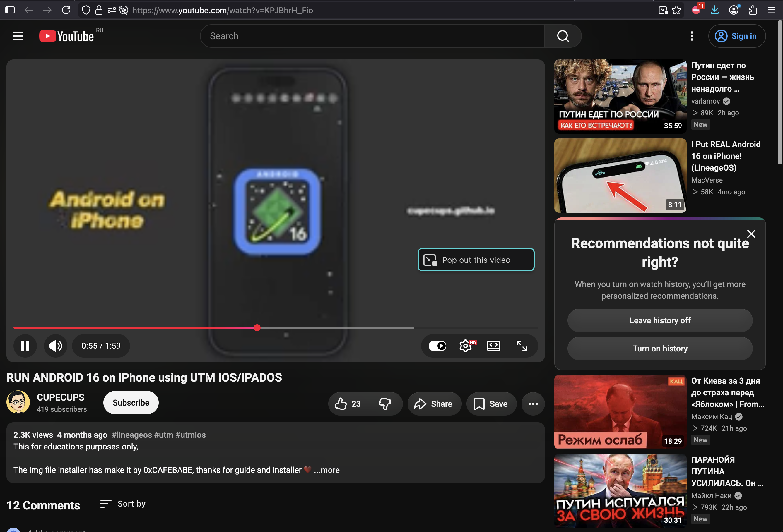The image size is (783, 532).
Task: Dislike this video
Action: (x=385, y=404)
